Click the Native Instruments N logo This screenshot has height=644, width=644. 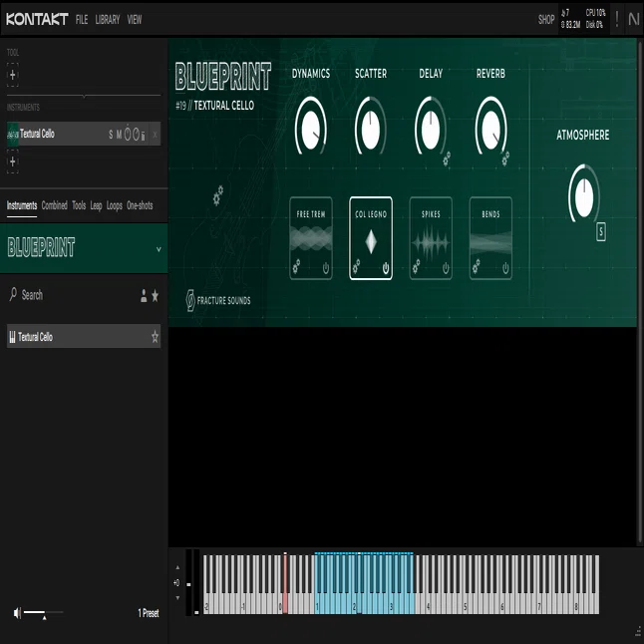coord(634,19)
